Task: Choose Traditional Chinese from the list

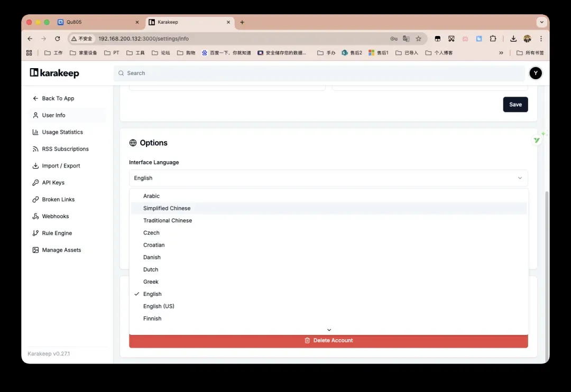Action: pyautogui.click(x=168, y=220)
